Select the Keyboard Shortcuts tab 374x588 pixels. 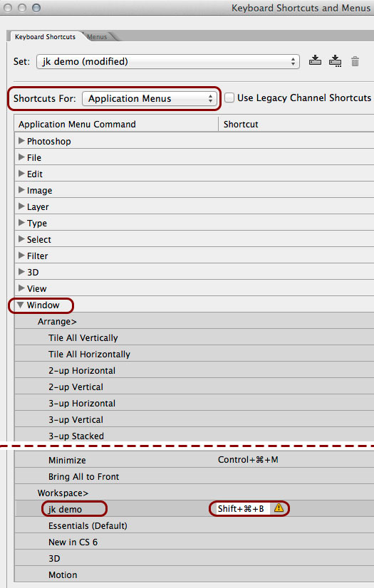pyautogui.click(x=45, y=37)
